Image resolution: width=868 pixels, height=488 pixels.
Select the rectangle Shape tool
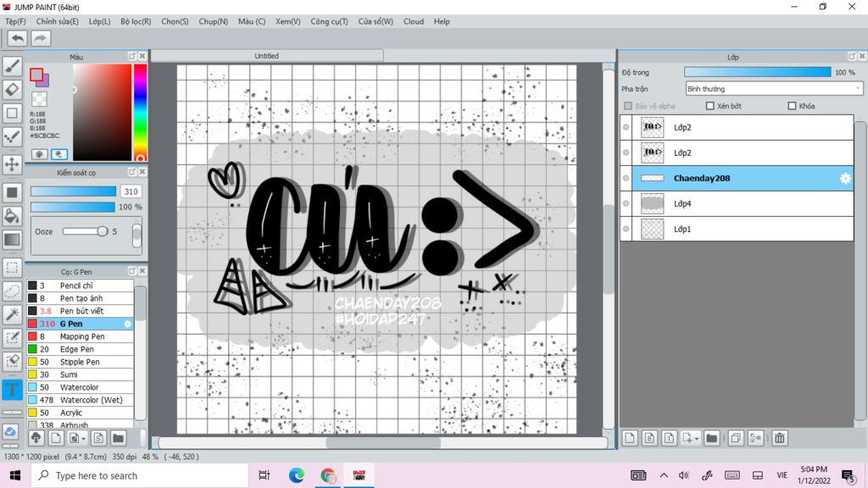click(x=12, y=114)
